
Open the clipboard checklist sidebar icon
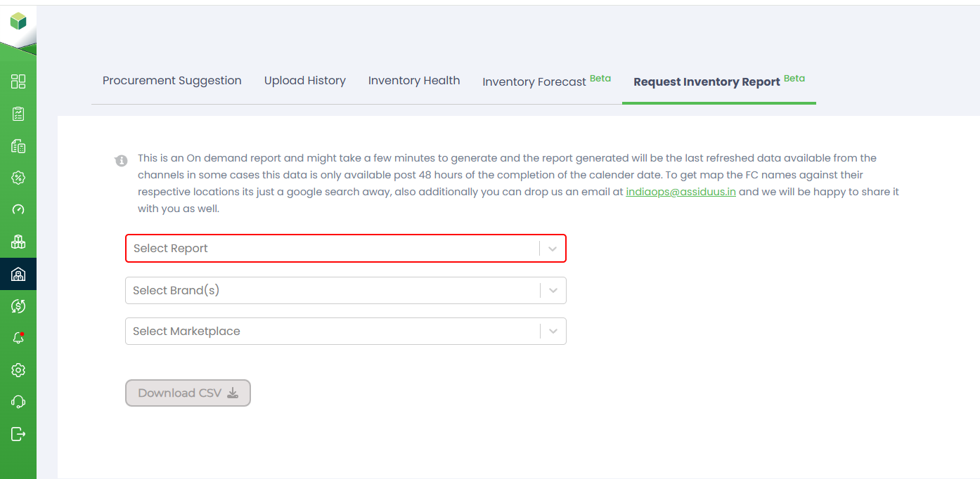tap(18, 114)
